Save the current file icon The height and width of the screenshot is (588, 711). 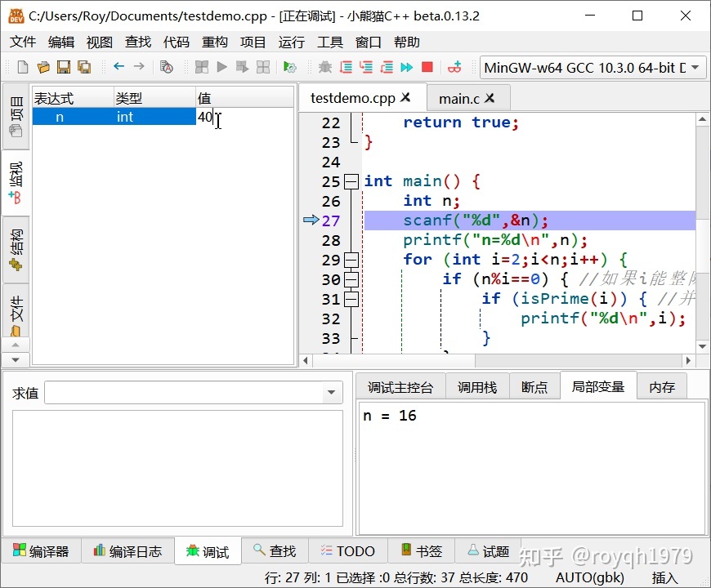[64, 68]
